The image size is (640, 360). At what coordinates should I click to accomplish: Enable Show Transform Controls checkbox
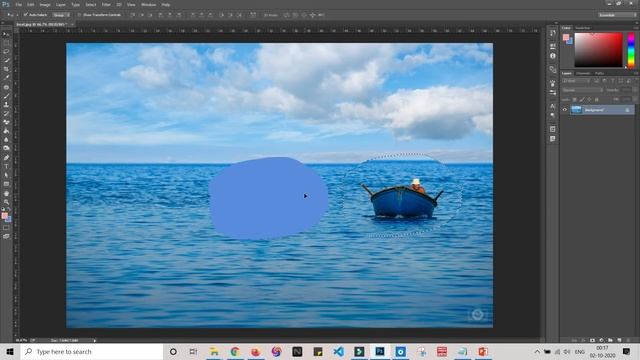[79, 15]
